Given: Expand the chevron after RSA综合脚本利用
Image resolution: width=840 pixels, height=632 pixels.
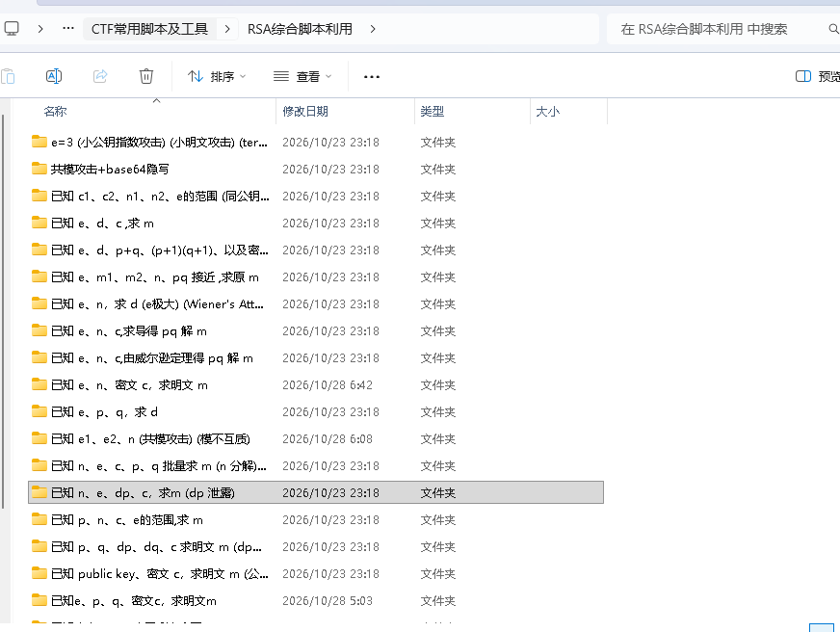Looking at the screenshot, I should click(x=373, y=29).
